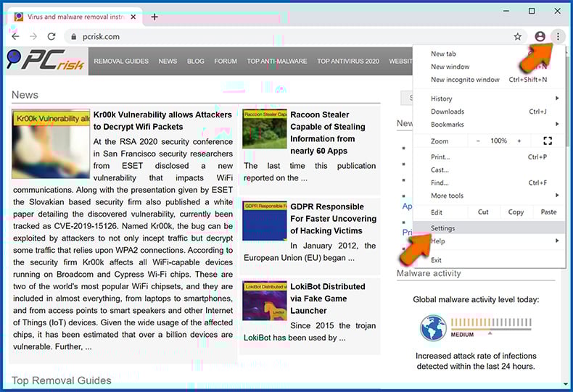Expand the More tools submenu
The image size is (573, 392).
coord(489,196)
